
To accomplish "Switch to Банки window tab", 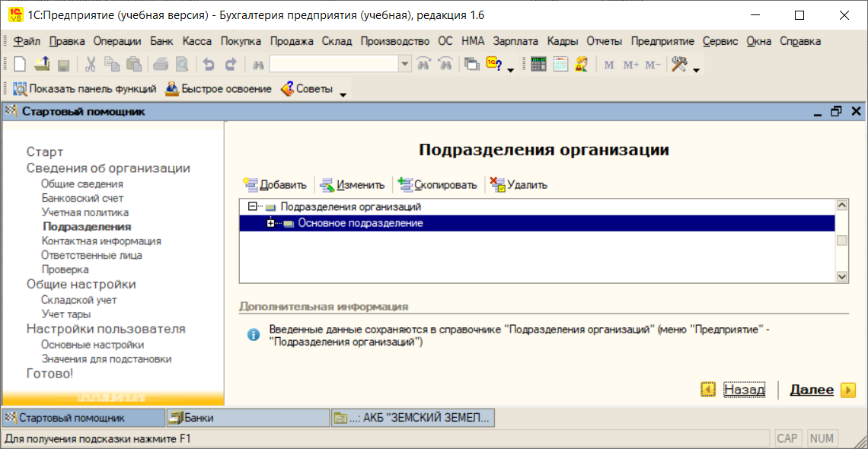I will [x=248, y=418].
